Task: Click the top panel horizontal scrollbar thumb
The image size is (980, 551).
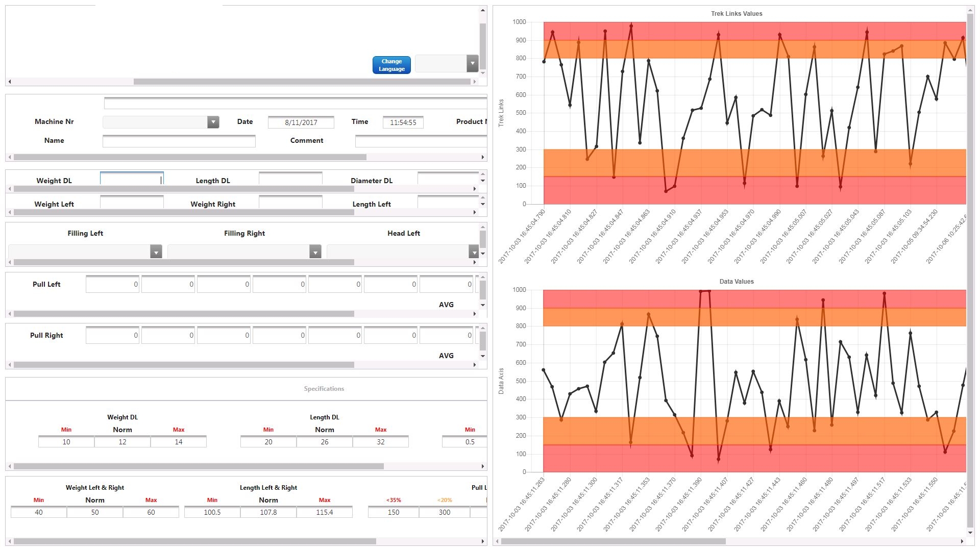Action: point(302,82)
